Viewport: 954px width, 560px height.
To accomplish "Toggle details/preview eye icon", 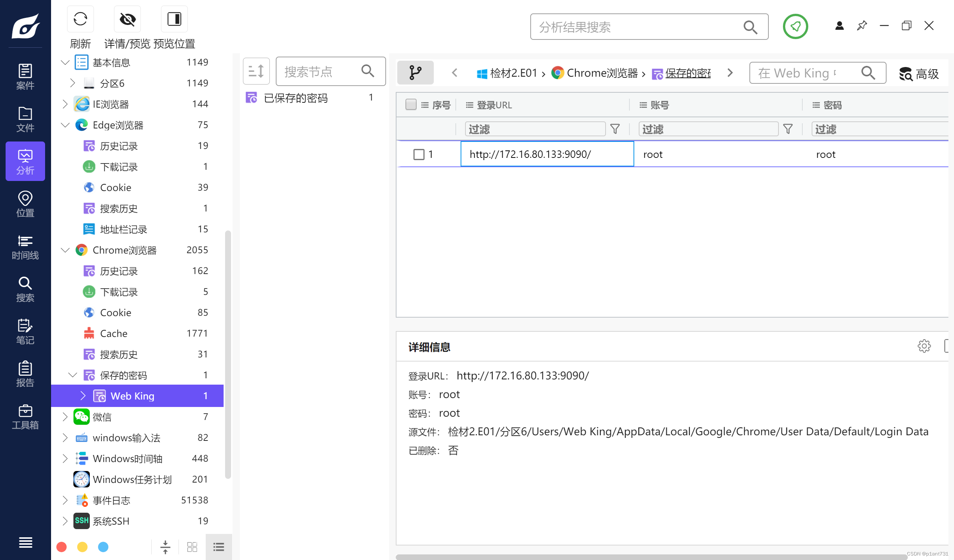I will 127,19.
